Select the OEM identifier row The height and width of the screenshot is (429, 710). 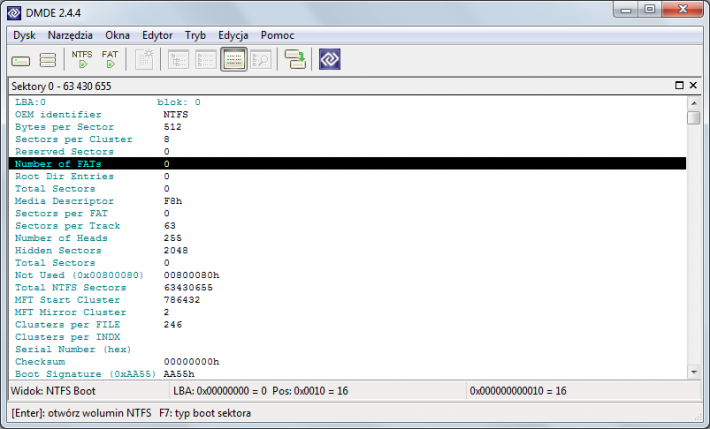pos(347,114)
